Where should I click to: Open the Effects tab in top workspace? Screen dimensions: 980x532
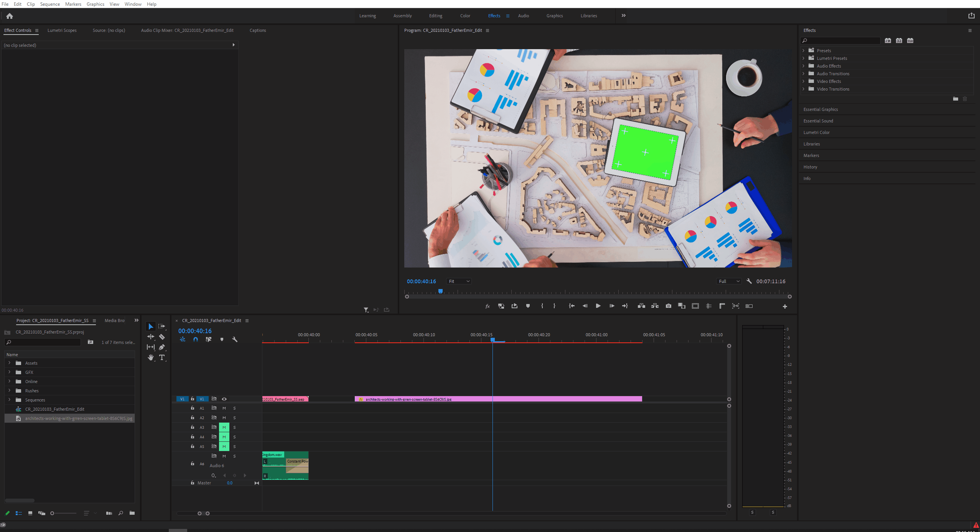pos(494,15)
